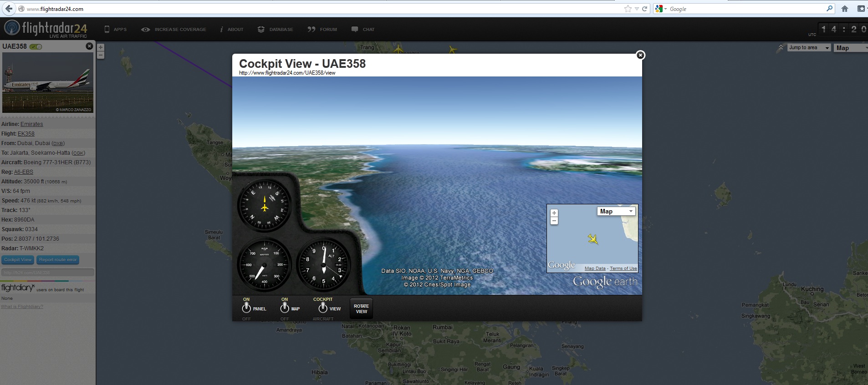Toggle the PANEL on/off switch
Viewport: 868px width, 385px height.
point(246,308)
